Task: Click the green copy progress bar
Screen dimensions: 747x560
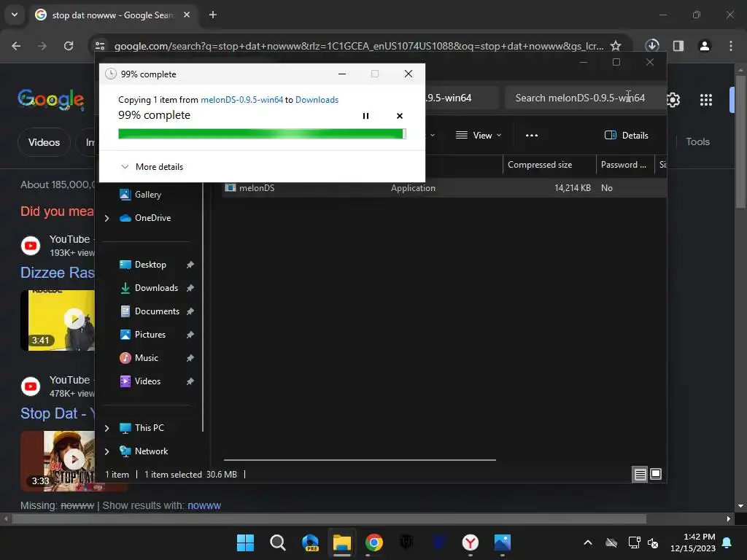Action: pos(262,134)
